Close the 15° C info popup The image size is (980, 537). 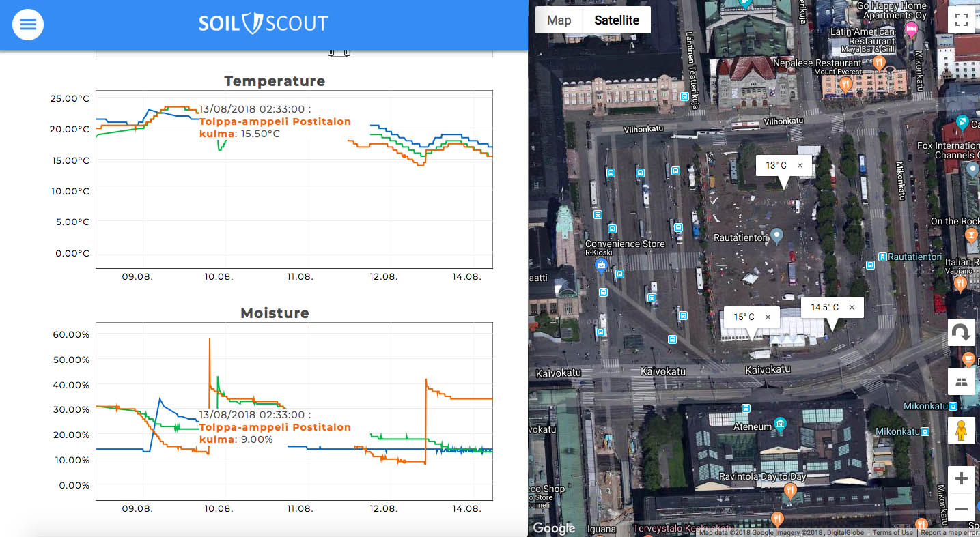768,317
